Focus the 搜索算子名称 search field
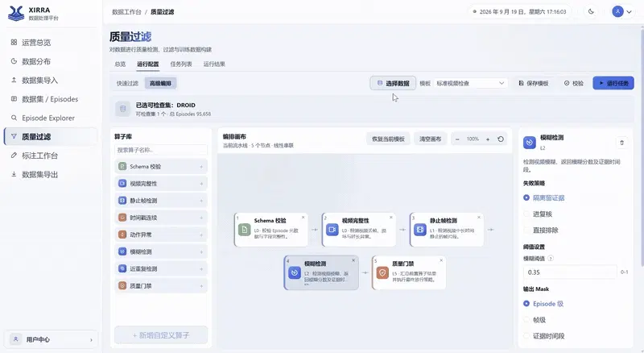 (x=160, y=150)
